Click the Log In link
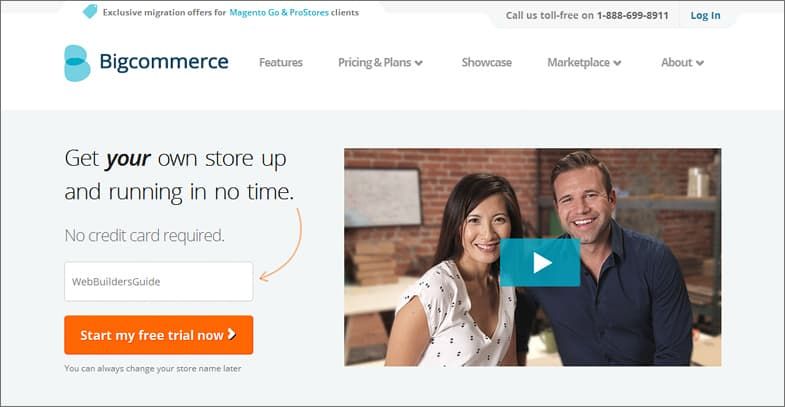Image resolution: width=785 pixels, height=407 pixels. tap(705, 16)
